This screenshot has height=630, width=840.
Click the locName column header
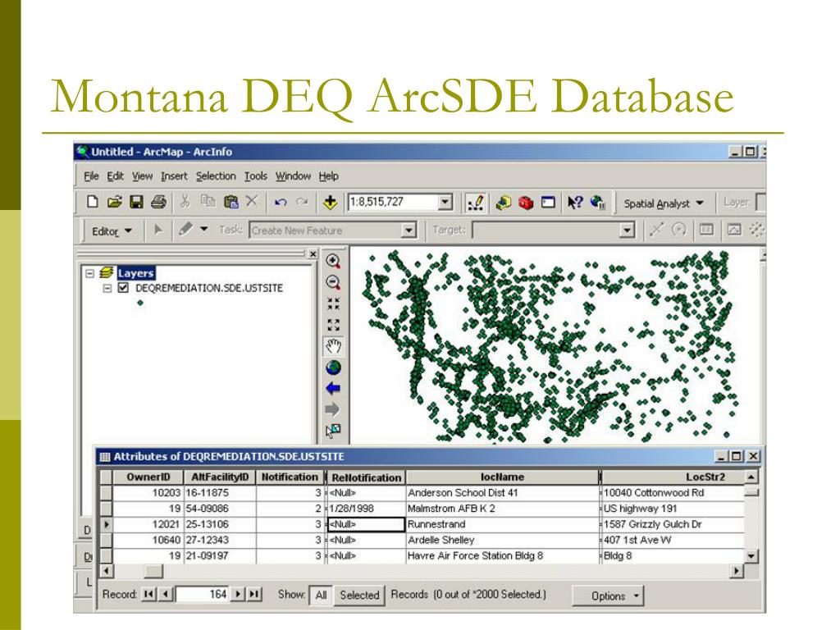tap(502, 477)
